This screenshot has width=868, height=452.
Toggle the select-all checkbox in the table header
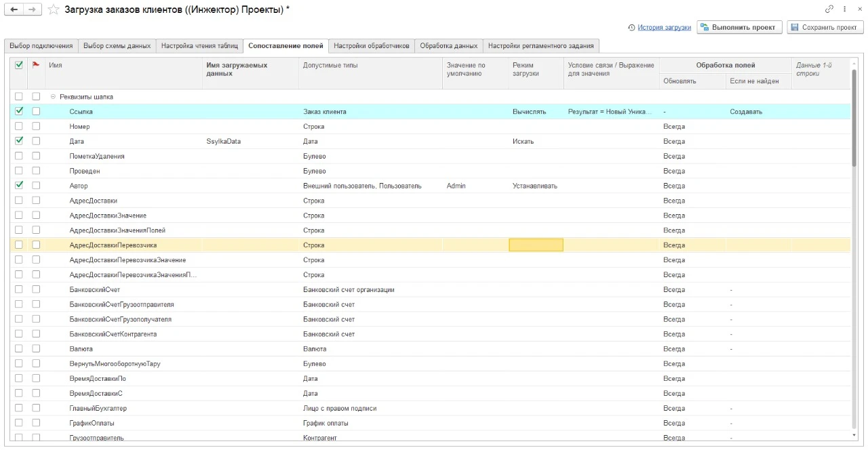[x=19, y=65]
